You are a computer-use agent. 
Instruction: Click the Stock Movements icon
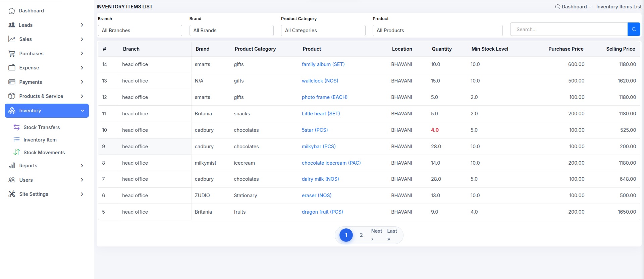[16, 152]
